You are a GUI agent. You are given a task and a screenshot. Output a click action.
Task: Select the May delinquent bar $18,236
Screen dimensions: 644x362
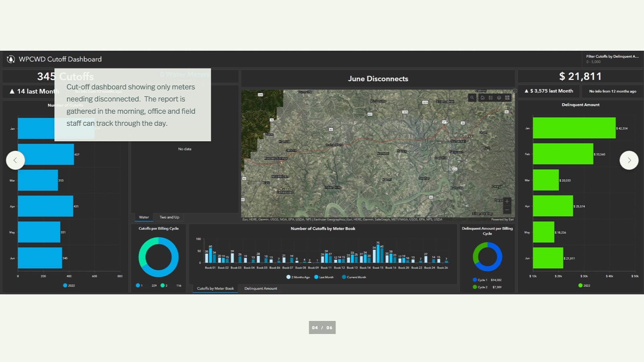click(544, 232)
